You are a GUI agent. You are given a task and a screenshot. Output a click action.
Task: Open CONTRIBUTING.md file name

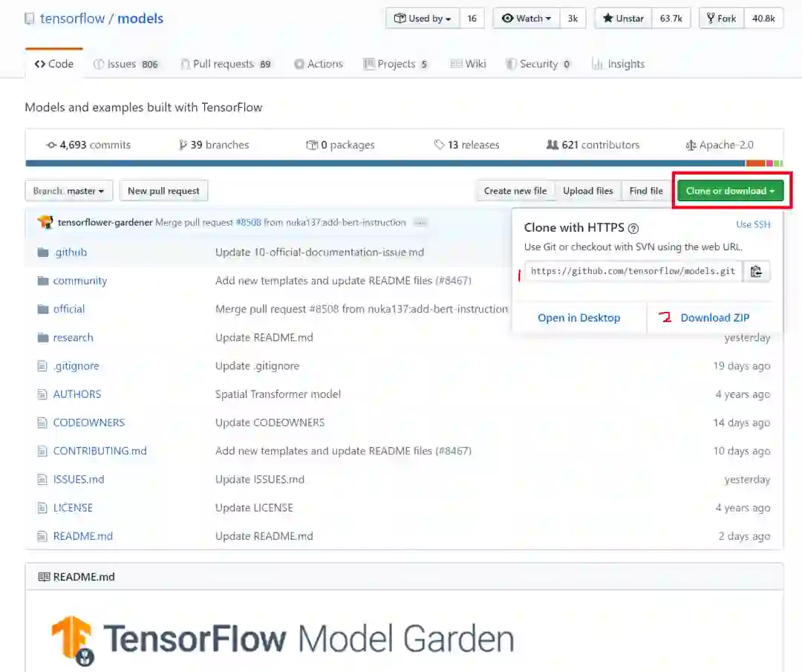click(x=100, y=451)
